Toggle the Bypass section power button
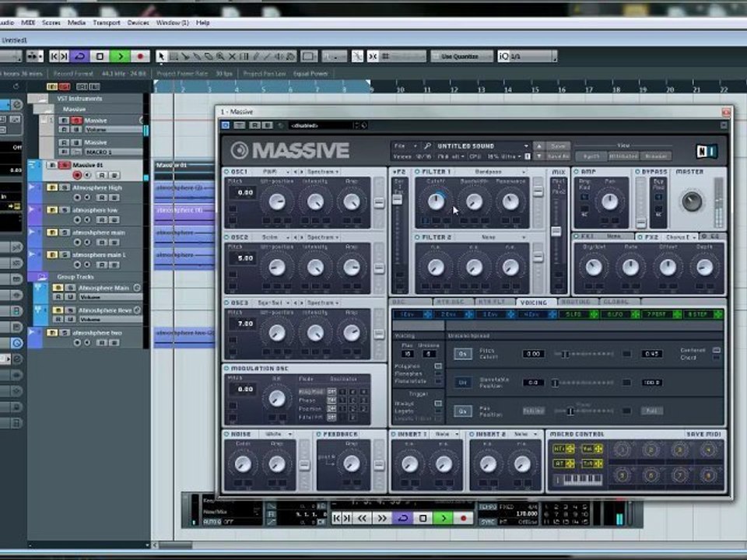Screen dimensions: 747x560 click(x=638, y=171)
